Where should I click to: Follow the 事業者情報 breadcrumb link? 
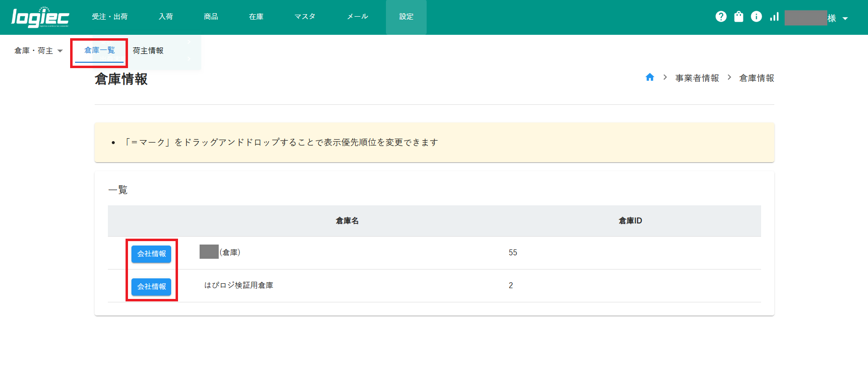(697, 78)
